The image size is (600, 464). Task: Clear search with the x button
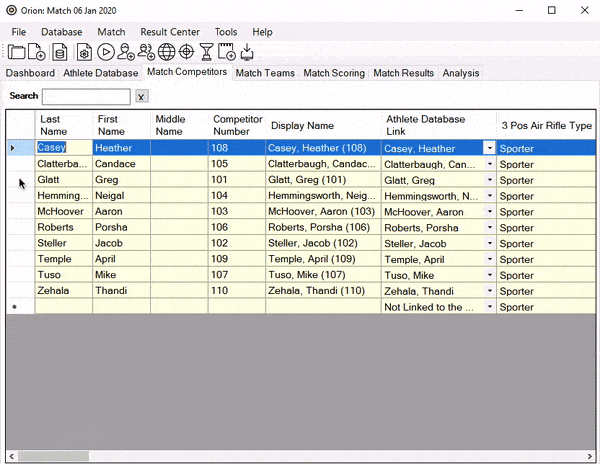tap(141, 97)
